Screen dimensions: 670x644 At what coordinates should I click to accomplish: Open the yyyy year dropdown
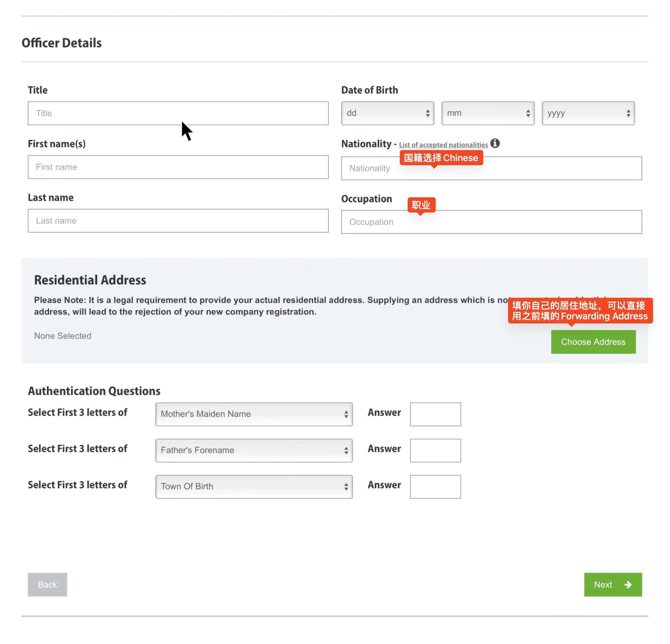[588, 113]
